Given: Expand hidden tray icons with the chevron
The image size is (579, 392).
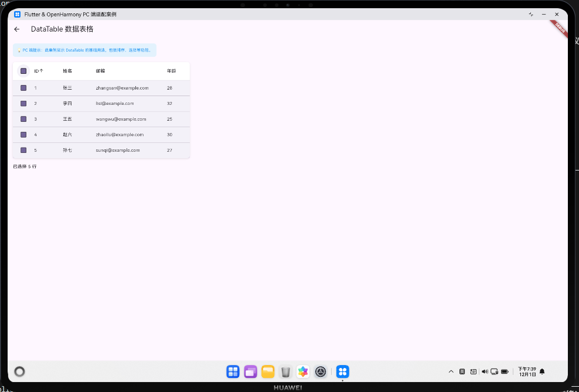Looking at the screenshot, I should tap(451, 371).
